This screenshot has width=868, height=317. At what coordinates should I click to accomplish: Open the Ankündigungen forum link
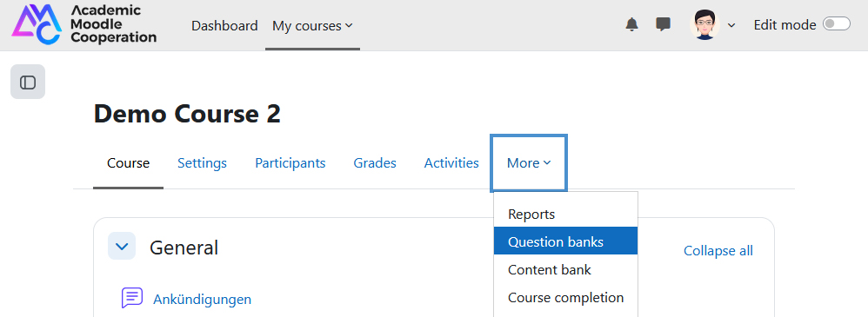pos(202,300)
